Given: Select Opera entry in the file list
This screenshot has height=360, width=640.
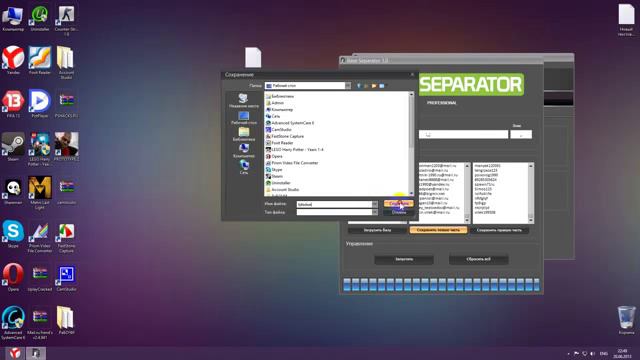Looking at the screenshot, I should click(x=274, y=156).
